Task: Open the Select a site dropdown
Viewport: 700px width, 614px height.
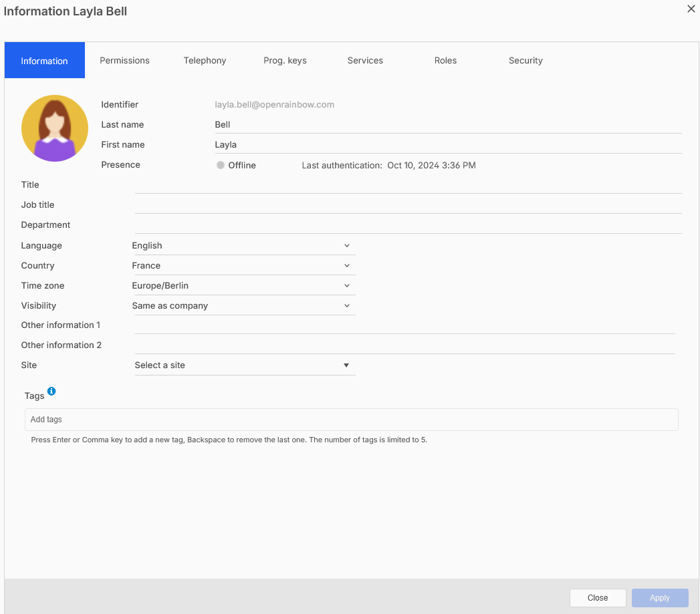Action: 243,365
